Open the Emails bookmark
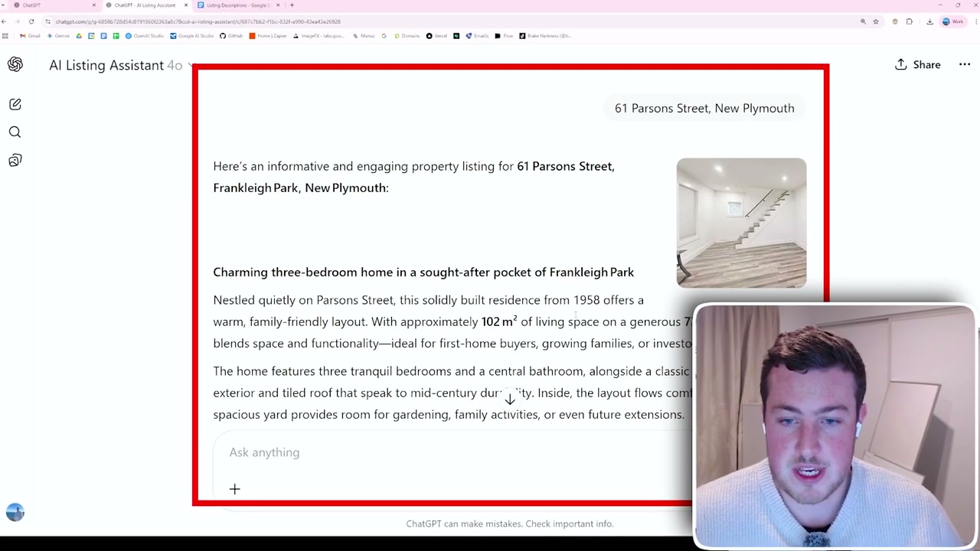 point(477,36)
